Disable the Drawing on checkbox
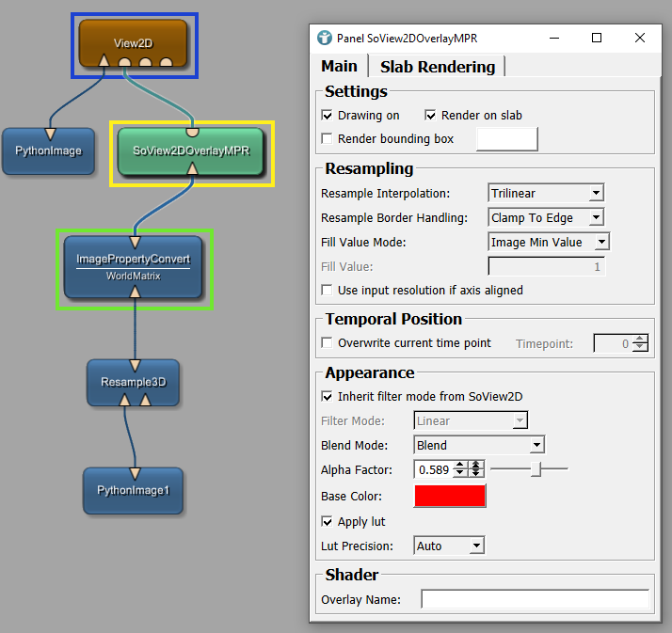 pyautogui.click(x=328, y=116)
